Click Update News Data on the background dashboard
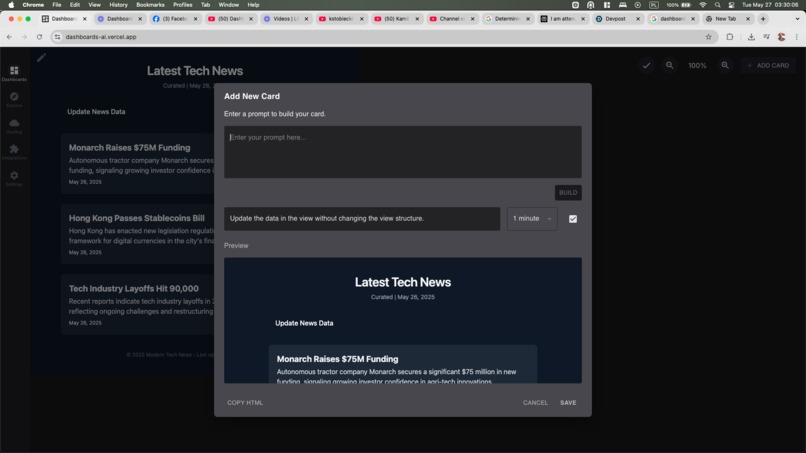806x453 pixels. (x=96, y=112)
